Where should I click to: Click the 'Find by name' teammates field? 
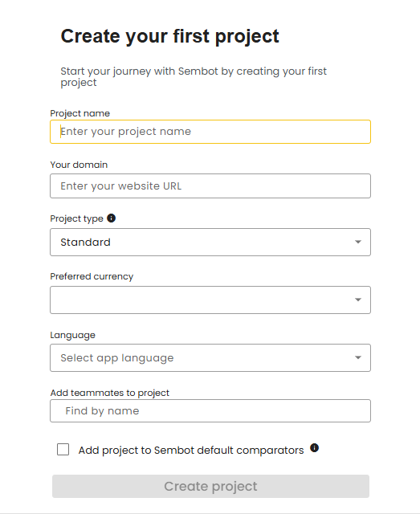click(x=210, y=410)
